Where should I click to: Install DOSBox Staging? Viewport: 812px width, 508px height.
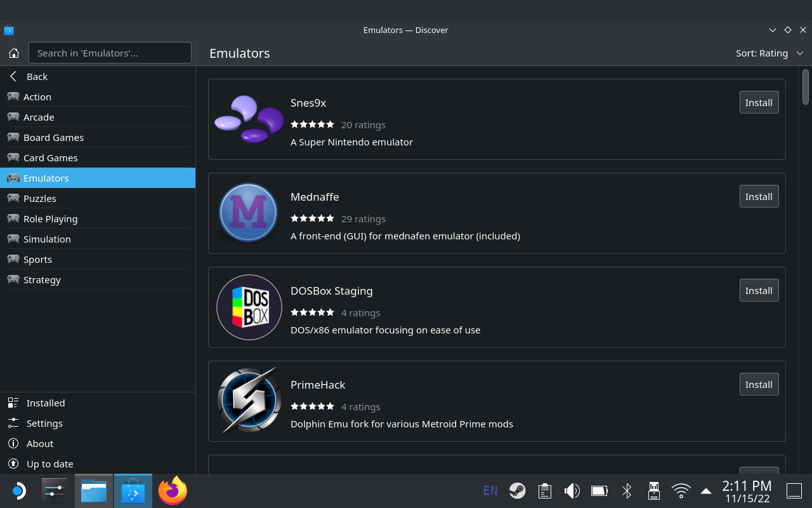click(759, 290)
